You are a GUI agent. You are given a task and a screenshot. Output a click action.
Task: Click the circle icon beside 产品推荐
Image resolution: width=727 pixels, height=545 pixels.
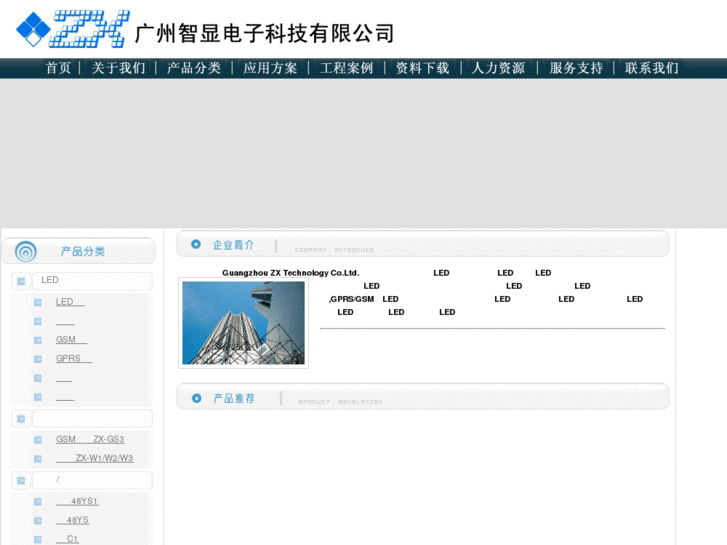[195, 398]
